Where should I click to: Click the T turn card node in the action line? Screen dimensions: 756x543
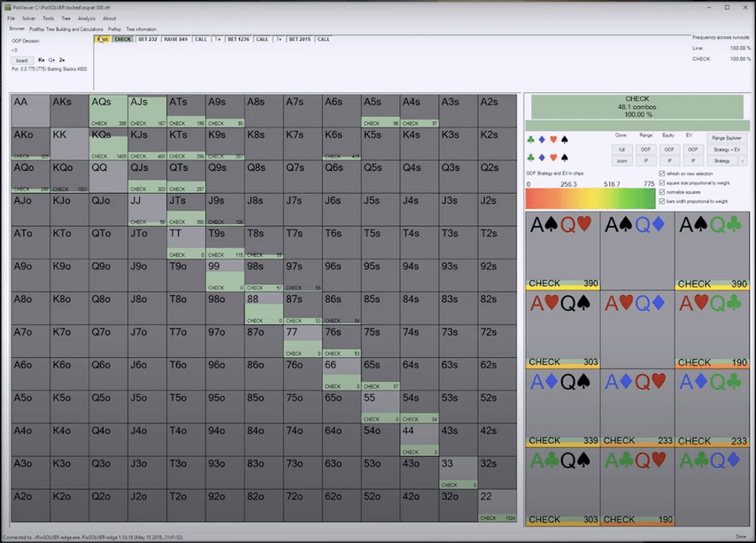(218, 39)
